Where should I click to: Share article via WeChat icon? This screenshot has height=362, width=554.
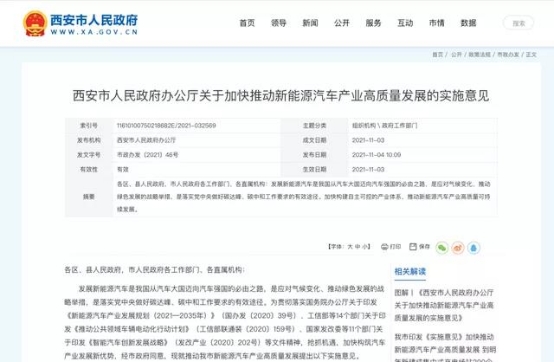click(442, 248)
